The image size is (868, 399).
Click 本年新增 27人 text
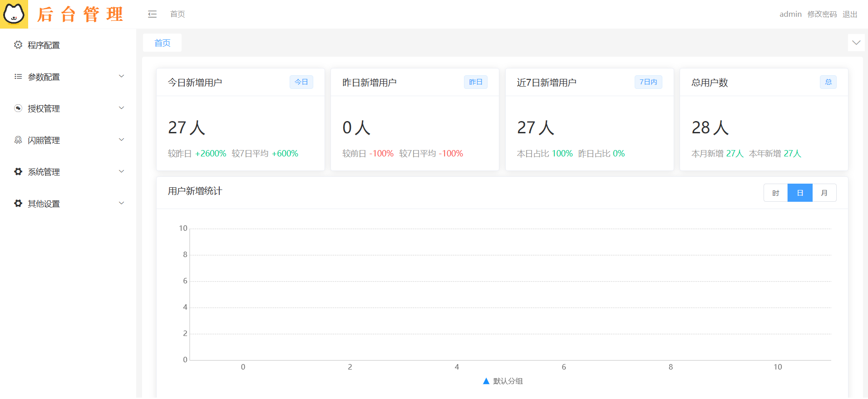coord(775,154)
